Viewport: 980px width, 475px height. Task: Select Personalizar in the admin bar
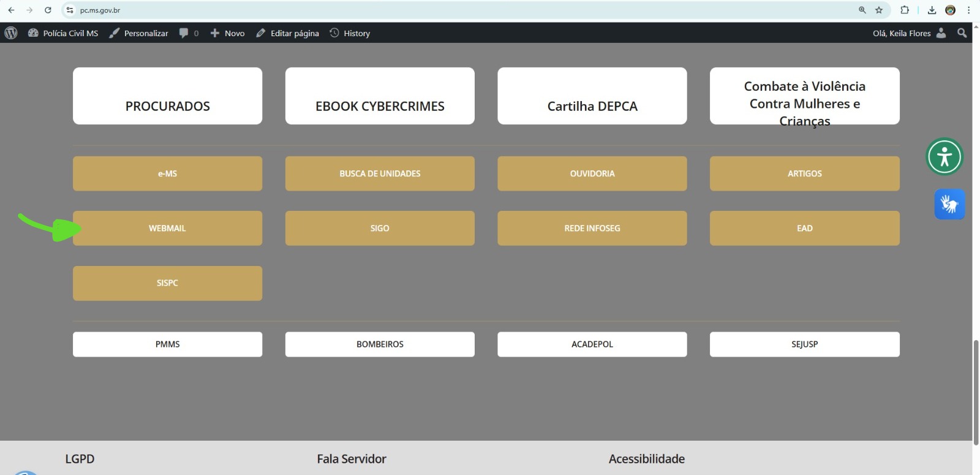click(x=139, y=33)
